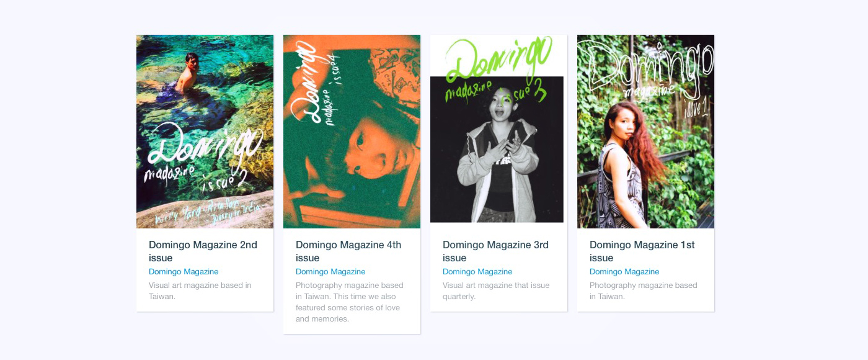
Task: Follow the Domingo Magazine publisher link under 3rd issue
Action: [x=477, y=272]
